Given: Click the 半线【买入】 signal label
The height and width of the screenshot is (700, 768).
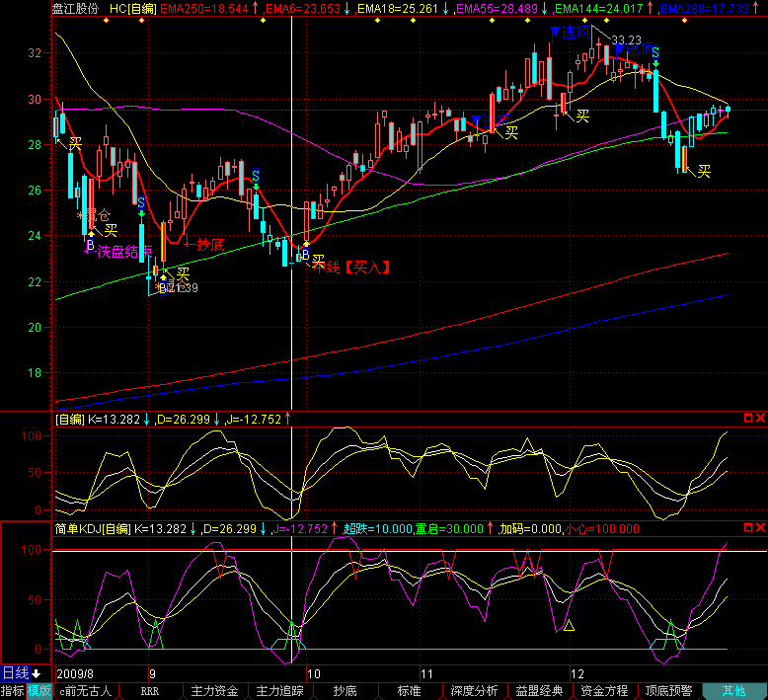Looking at the screenshot, I should coord(351,267).
